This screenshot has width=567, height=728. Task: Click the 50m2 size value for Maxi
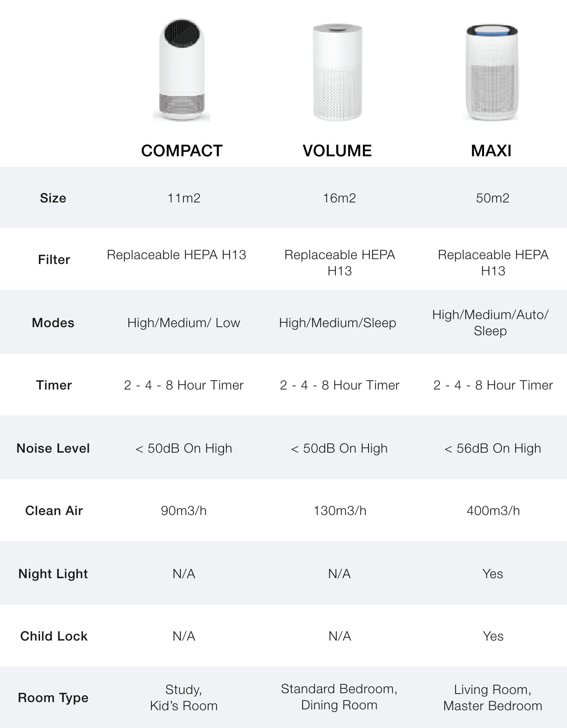[x=492, y=198]
